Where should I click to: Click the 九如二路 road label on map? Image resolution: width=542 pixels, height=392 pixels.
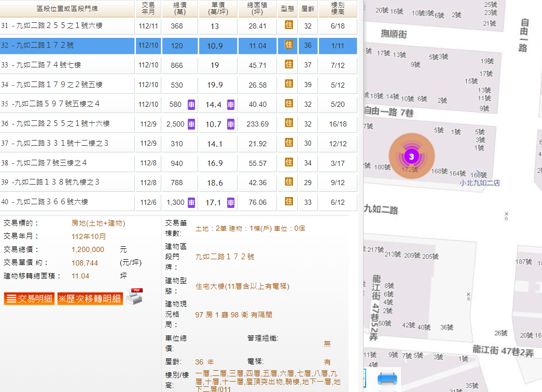[x=381, y=209]
